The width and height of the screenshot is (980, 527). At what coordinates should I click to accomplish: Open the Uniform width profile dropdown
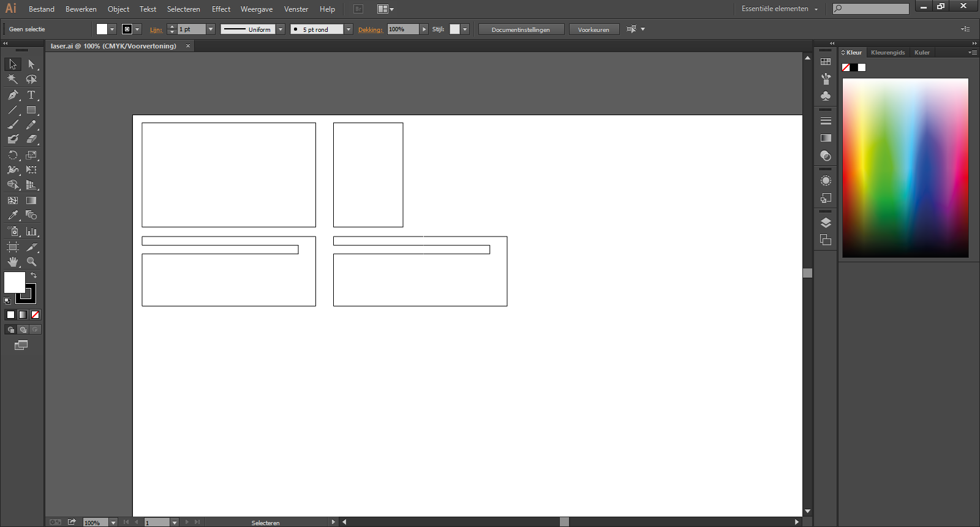tap(281, 29)
